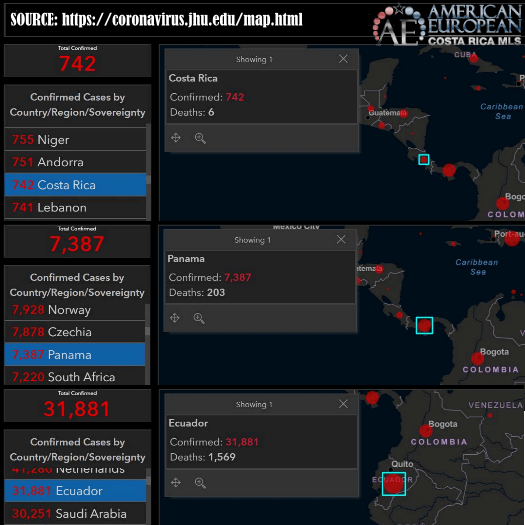Click 'Confirmed: 7,387' in Panama popup
Viewport: 525px width, 525px height.
pos(210,277)
